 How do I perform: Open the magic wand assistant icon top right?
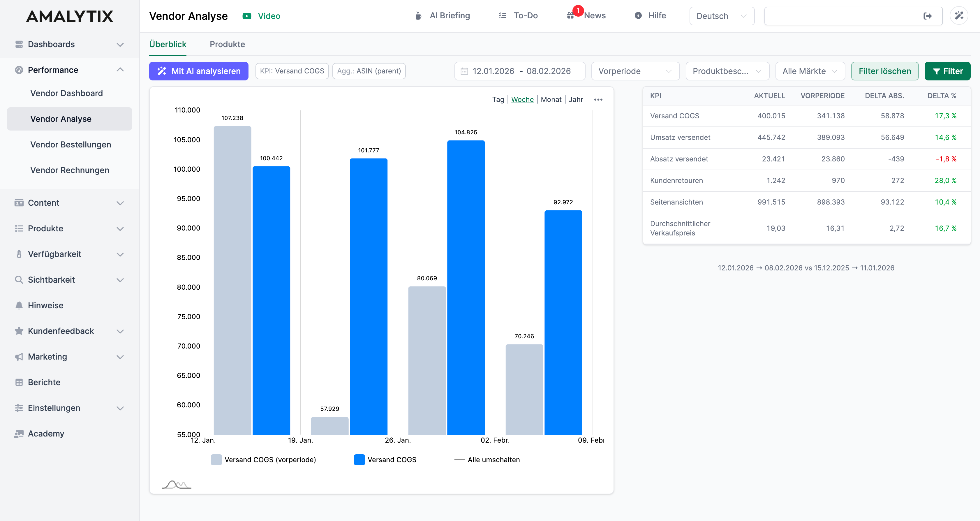[959, 16]
